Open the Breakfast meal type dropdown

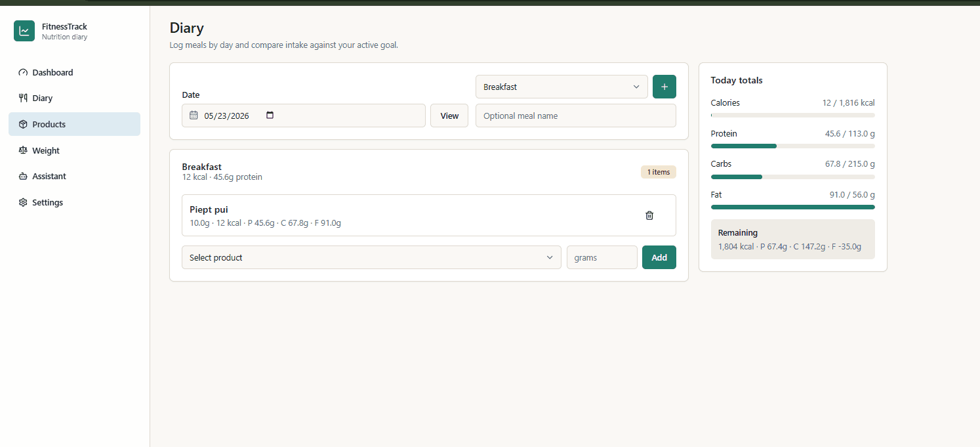[x=561, y=87]
